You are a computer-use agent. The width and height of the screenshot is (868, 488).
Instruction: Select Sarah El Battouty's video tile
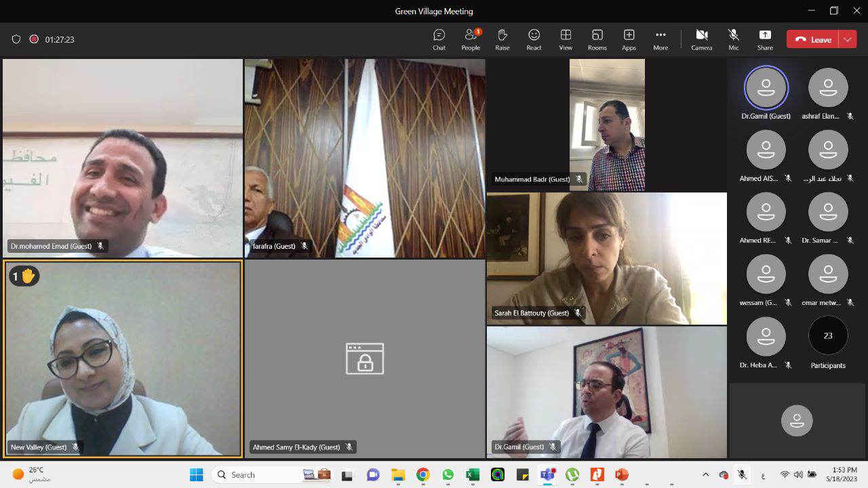pos(606,258)
